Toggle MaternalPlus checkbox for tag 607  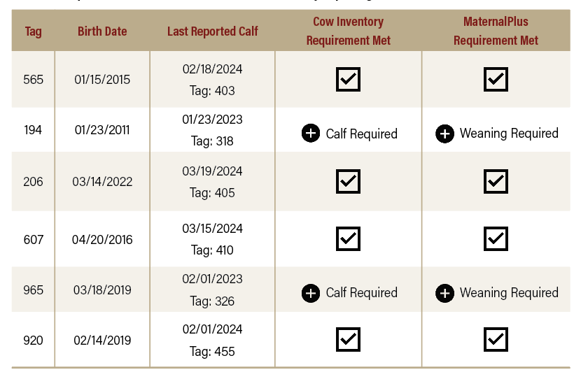[496, 238]
